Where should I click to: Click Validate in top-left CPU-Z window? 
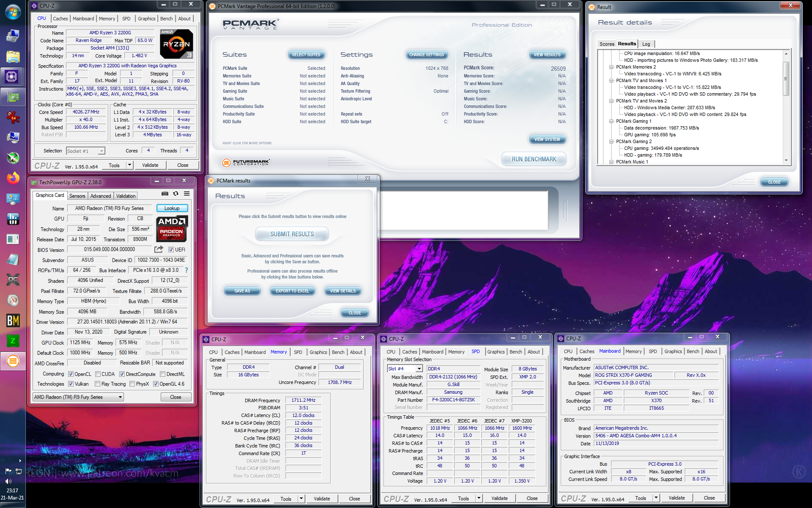click(x=150, y=165)
